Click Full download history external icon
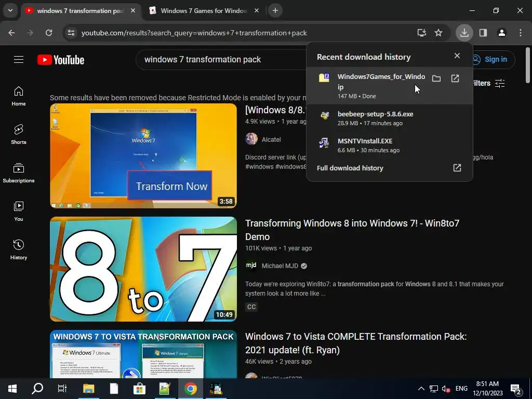Image resolution: width=532 pixels, height=399 pixels. [457, 168]
